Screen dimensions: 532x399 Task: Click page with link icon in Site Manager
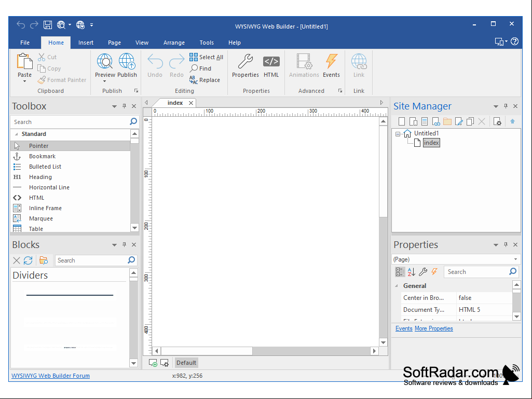(436, 121)
